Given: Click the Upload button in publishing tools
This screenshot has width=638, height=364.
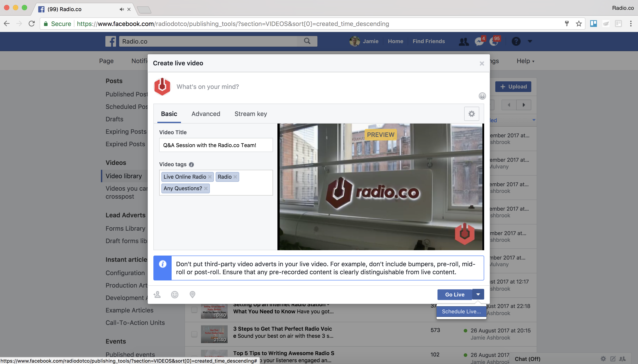Looking at the screenshot, I should click(x=514, y=86).
